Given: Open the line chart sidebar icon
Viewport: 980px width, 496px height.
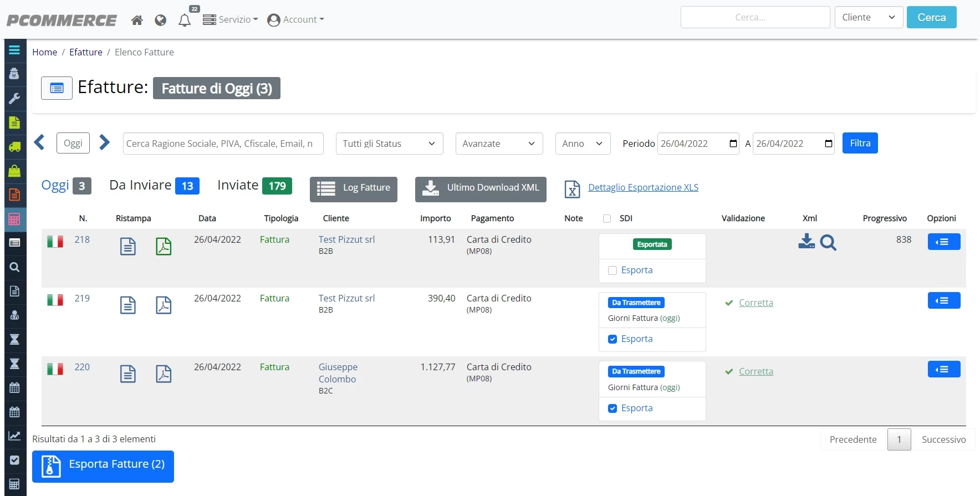Looking at the screenshot, I should [14, 436].
